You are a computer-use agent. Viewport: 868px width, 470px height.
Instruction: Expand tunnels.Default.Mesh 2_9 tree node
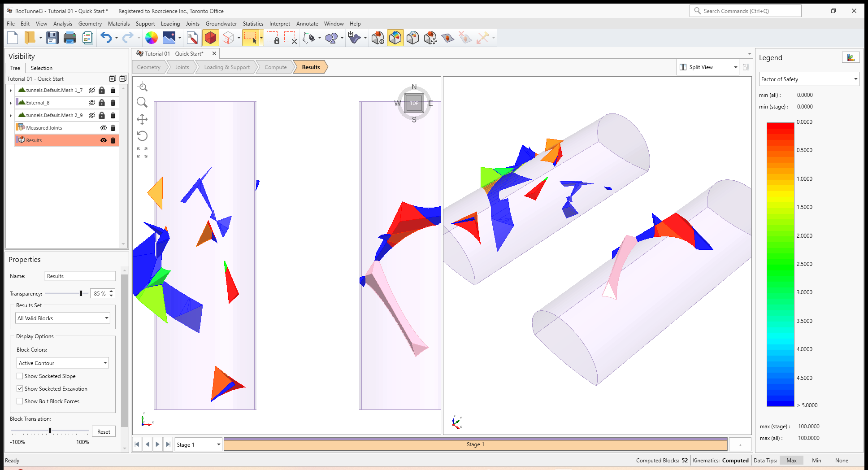(x=11, y=116)
